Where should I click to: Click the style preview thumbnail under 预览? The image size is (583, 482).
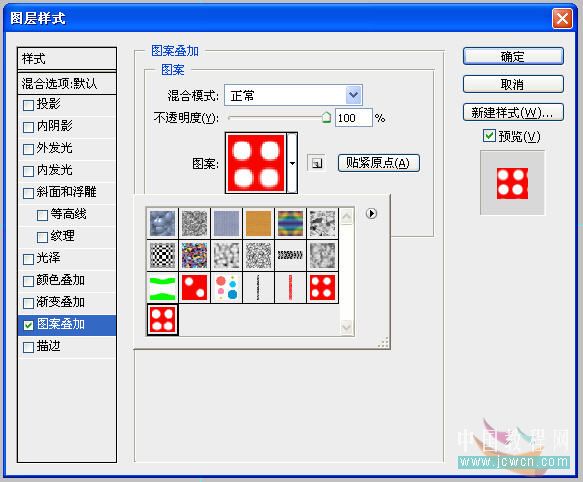(512, 183)
